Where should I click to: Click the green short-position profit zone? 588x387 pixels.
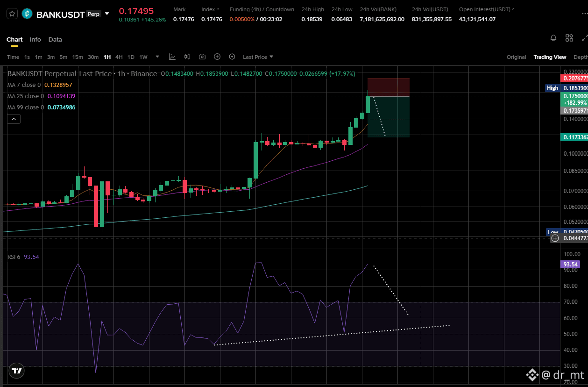click(389, 116)
